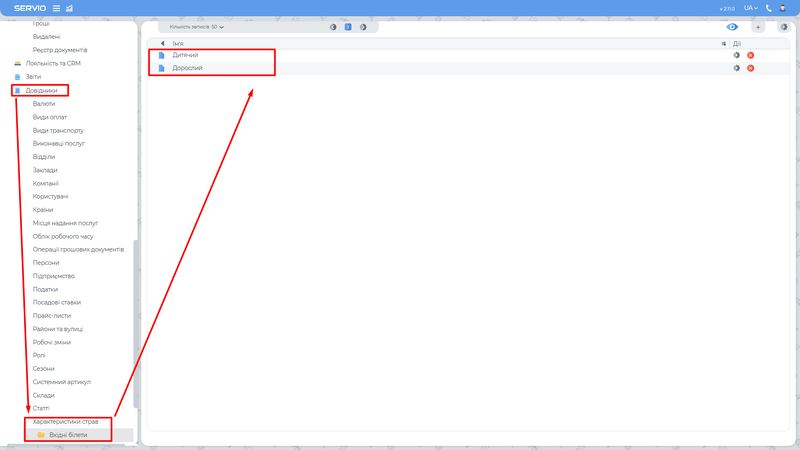Open gear settings for Дитячий row
The height and width of the screenshot is (450, 800).
(x=737, y=55)
